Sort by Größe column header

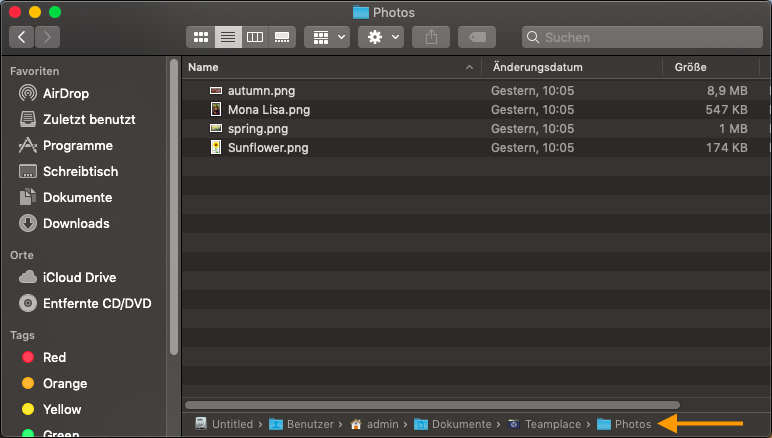pos(690,67)
